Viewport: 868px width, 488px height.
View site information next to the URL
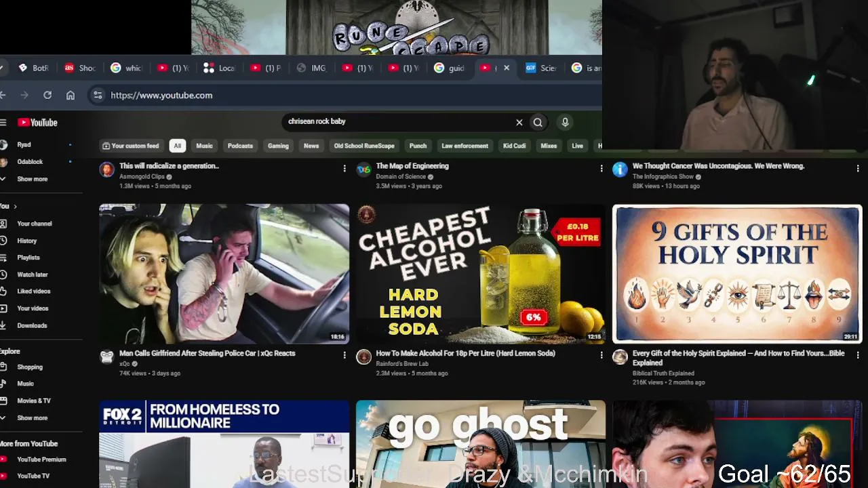pyautogui.click(x=98, y=96)
